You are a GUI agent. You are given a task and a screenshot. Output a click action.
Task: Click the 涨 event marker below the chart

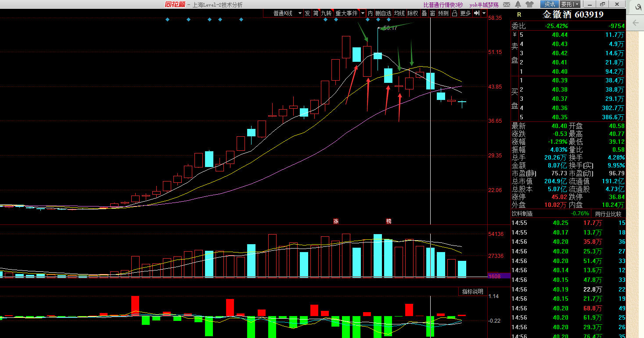click(x=336, y=221)
